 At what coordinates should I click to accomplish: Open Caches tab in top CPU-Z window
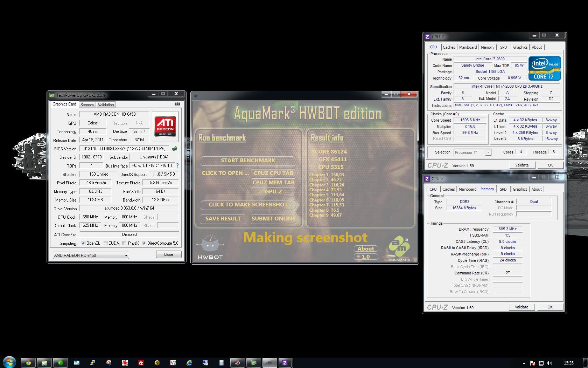449,47
